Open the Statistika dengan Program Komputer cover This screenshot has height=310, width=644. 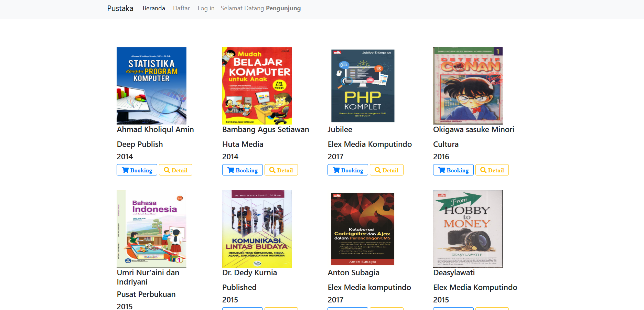(x=151, y=85)
